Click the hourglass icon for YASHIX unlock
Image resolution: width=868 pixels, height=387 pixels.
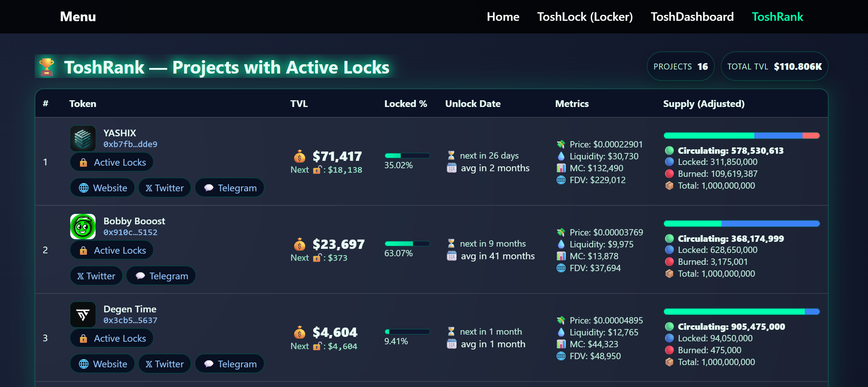pos(451,156)
